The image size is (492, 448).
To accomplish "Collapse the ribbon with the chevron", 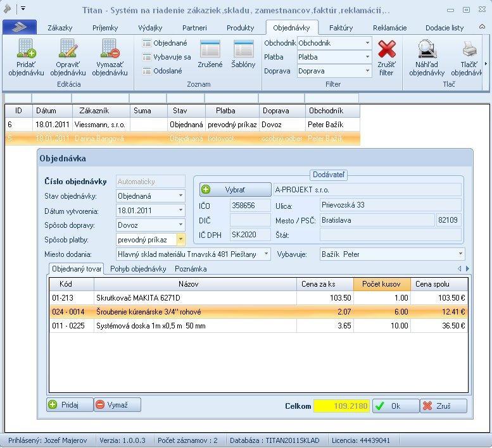I will pyautogui.click(x=482, y=27).
